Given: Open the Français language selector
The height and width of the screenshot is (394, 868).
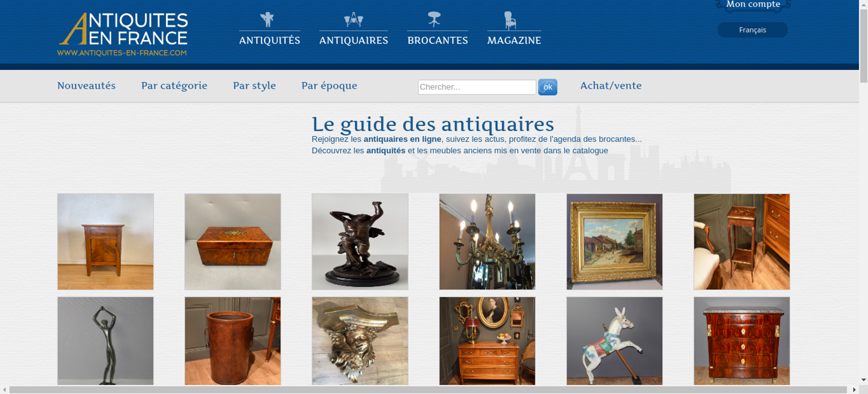Looking at the screenshot, I should click(753, 30).
